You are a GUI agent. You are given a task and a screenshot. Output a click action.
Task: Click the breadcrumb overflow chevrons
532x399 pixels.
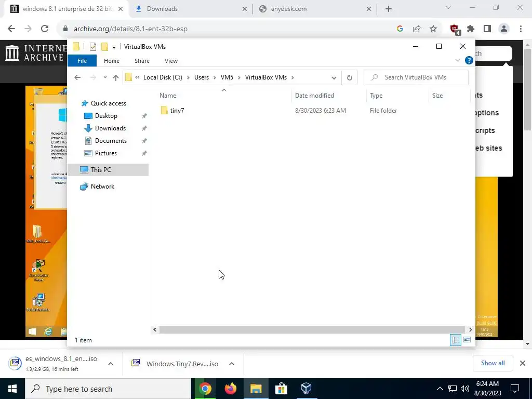[137, 77]
